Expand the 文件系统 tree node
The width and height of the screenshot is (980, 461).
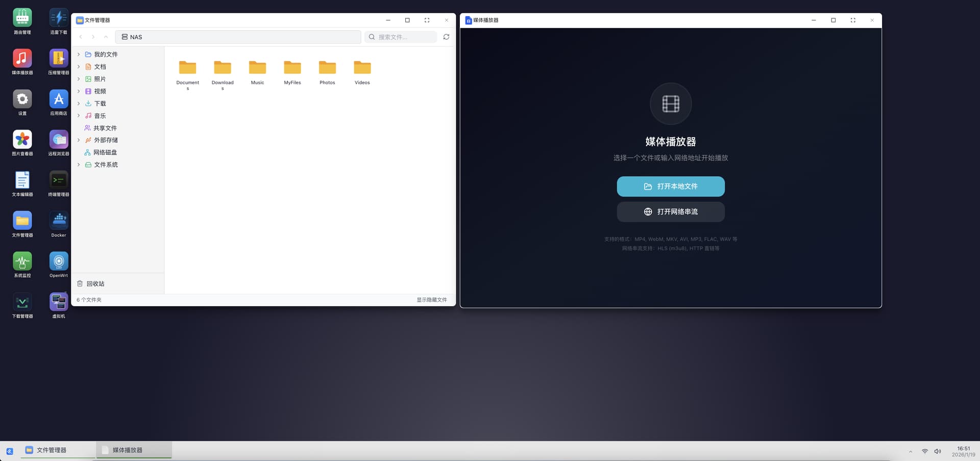(x=79, y=164)
